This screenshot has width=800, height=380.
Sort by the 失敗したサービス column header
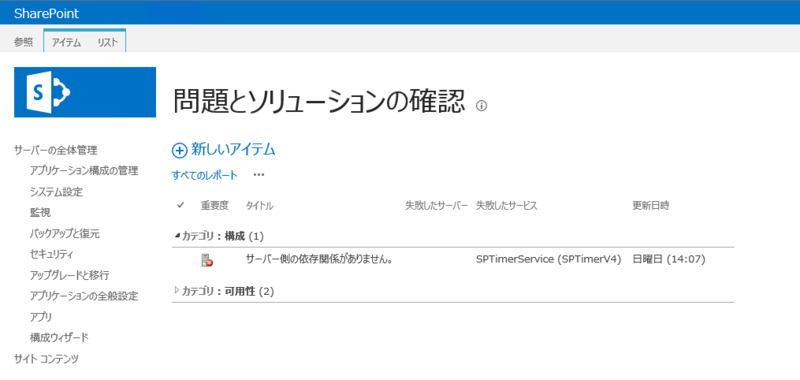point(507,206)
